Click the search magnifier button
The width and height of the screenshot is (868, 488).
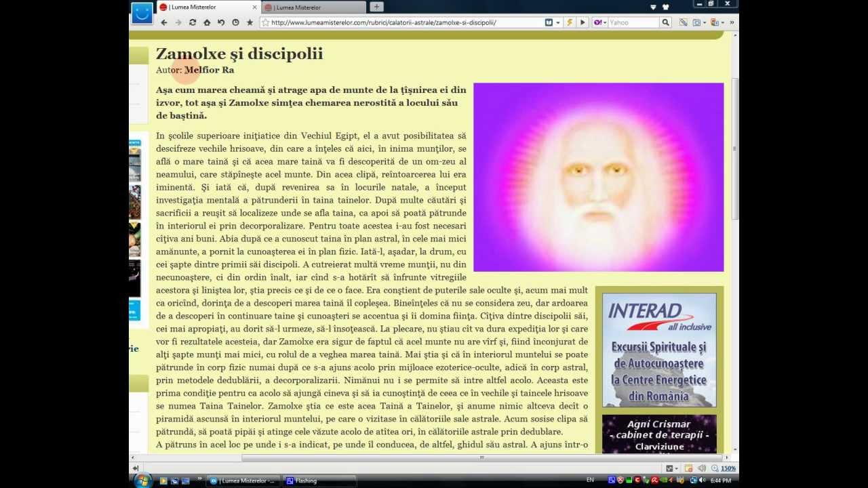665,22
